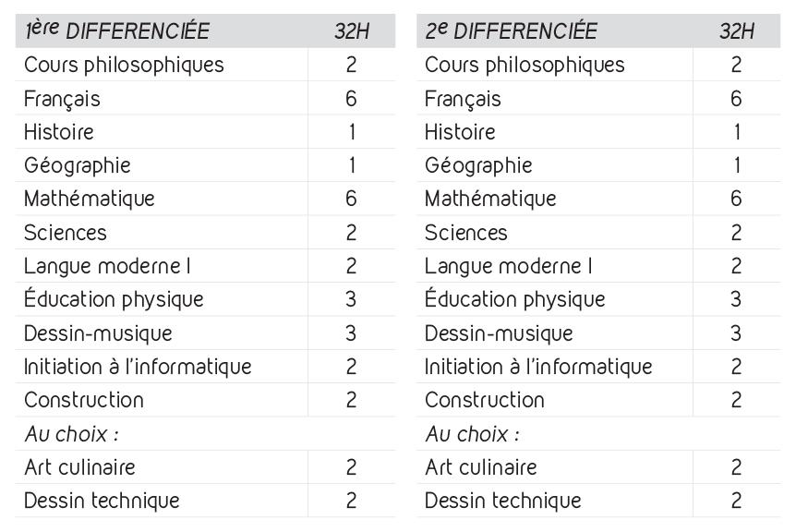Viewport: 796px width, 532px height.
Task: Select Cours philosophiques in the left table
Action: point(124,65)
